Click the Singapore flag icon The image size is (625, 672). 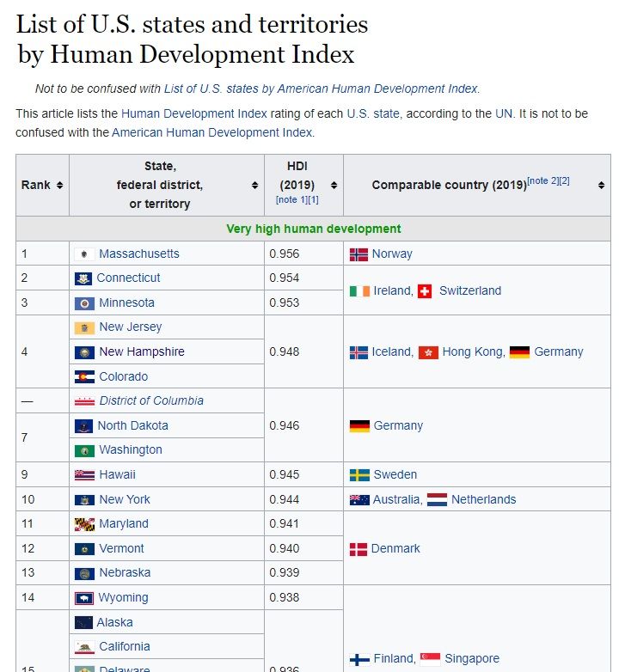pyautogui.click(x=430, y=659)
